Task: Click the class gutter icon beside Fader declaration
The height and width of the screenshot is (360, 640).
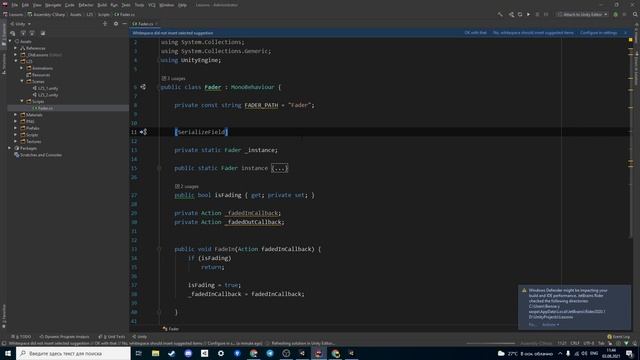Action: [143, 87]
